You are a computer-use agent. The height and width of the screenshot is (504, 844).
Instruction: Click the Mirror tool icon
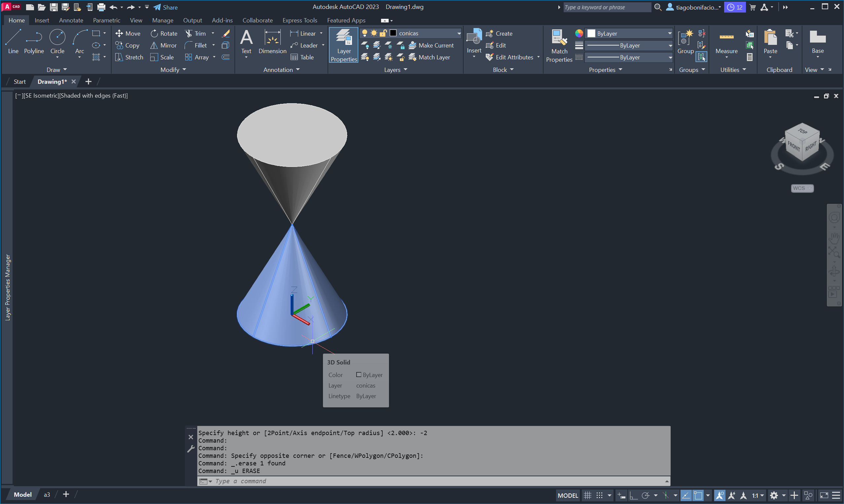[x=154, y=45]
